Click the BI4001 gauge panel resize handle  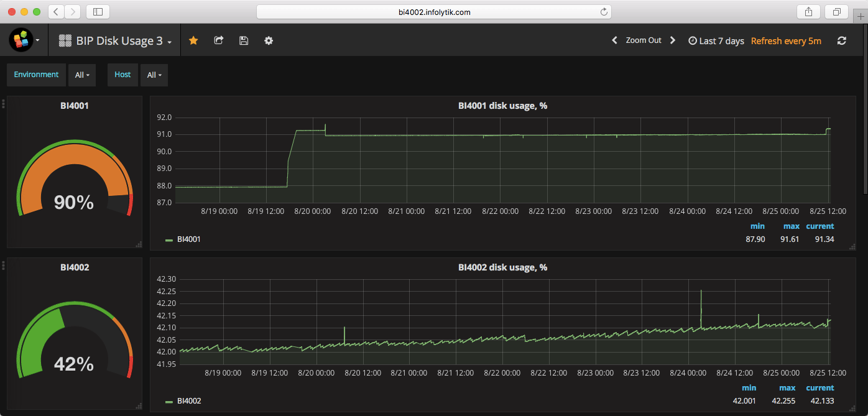139,244
